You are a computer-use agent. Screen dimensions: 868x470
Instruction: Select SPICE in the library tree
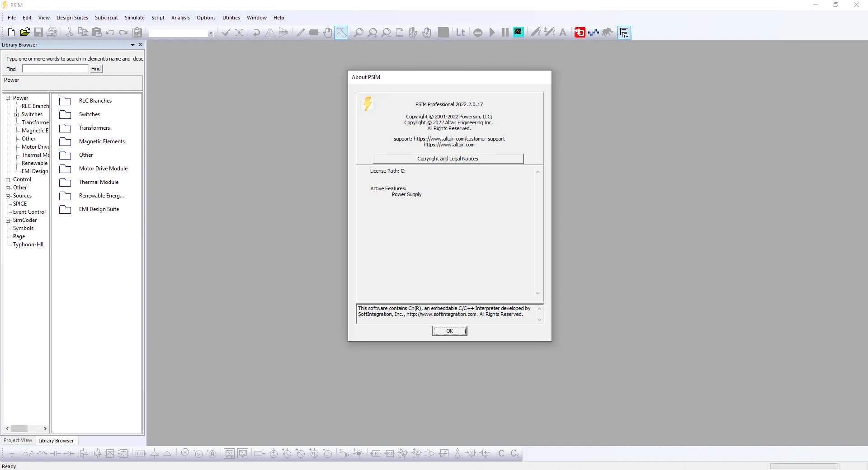click(x=20, y=204)
